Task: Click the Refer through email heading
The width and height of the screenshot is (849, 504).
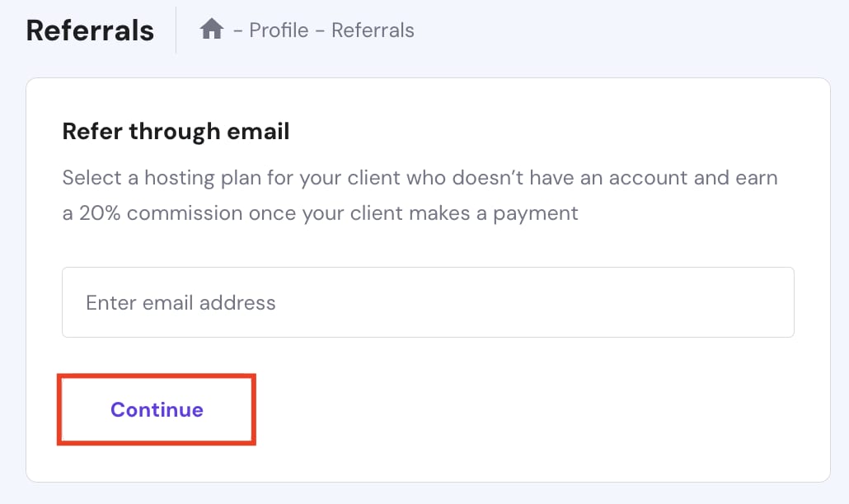Action: (176, 131)
